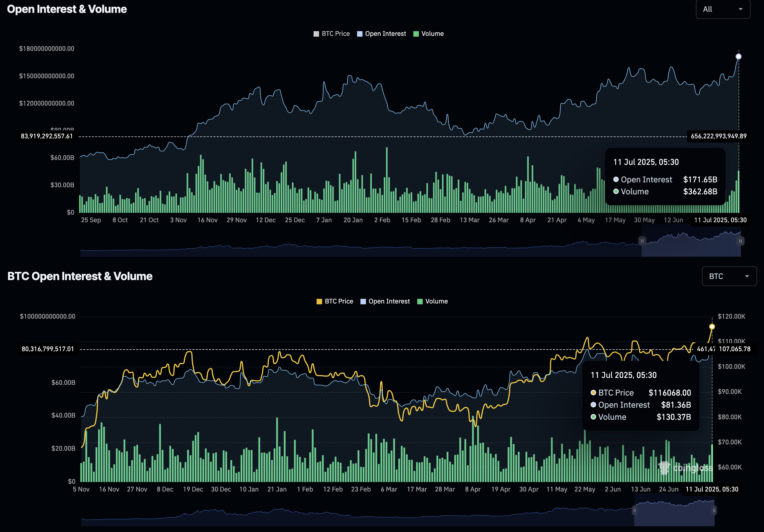This screenshot has height=532, width=764.
Task: Click the BTC Open Interest & Volume heading
Action: point(80,276)
